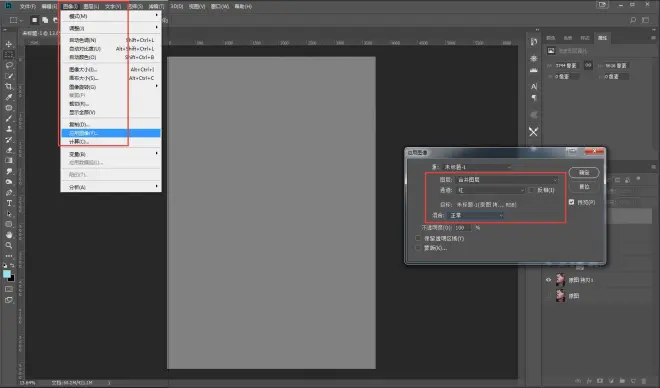660x388 pixels.
Task: Click the opacity 100 input field
Action: 462,228
